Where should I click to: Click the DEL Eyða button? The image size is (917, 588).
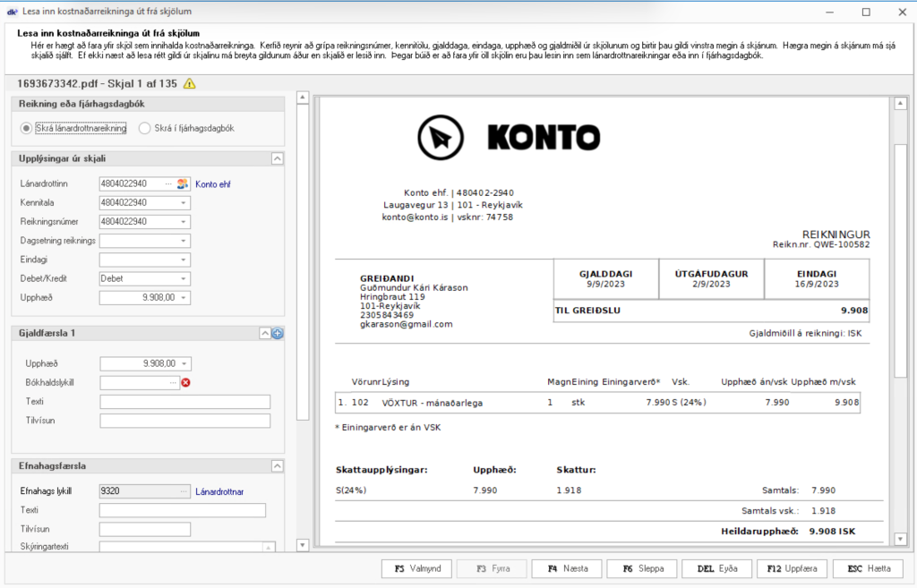716,568
